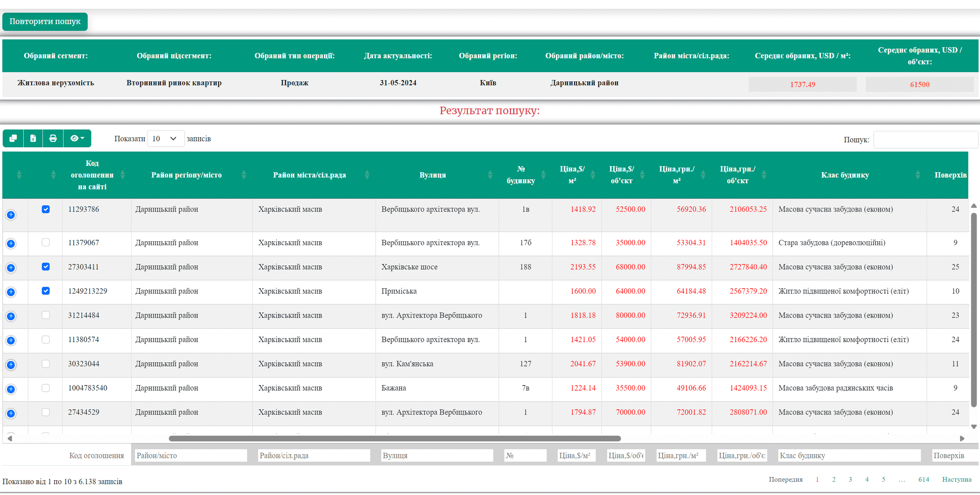Check the checkbox for listing 30323044

tap(46, 364)
